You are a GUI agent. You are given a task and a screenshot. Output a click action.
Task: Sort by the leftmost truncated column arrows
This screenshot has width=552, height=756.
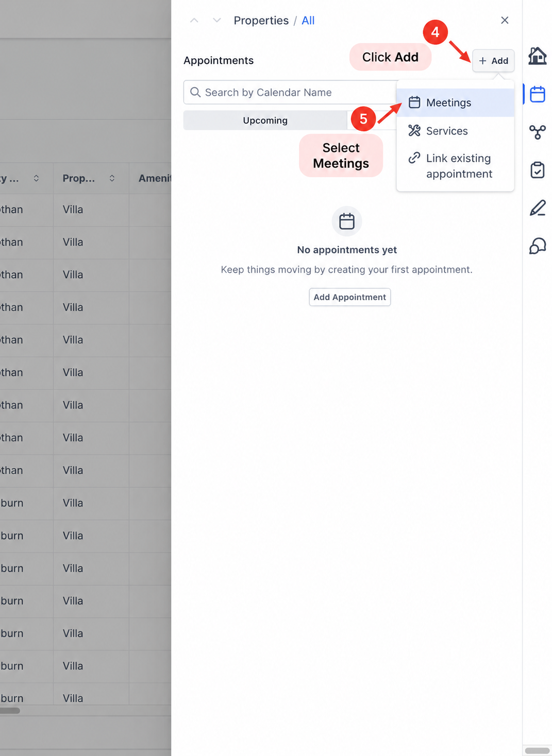[x=36, y=178]
